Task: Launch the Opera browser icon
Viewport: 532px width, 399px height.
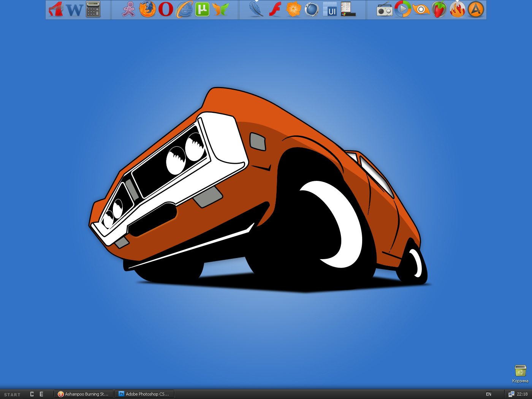Action: [166, 9]
